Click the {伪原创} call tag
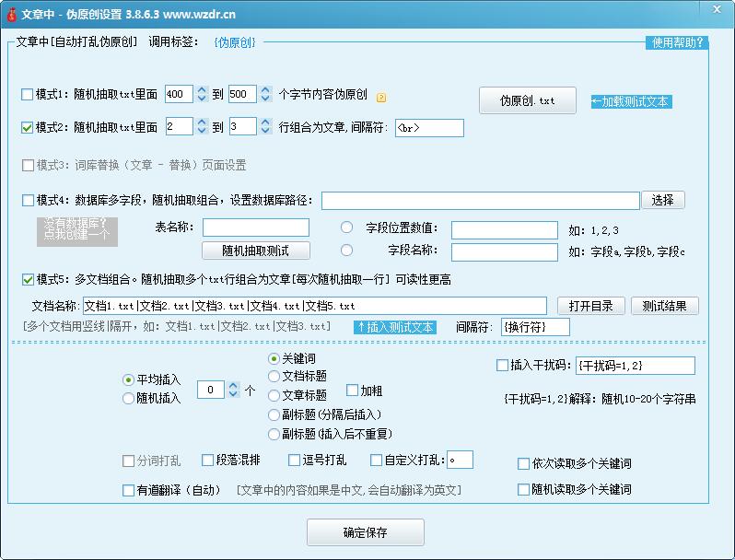735x560 pixels. (x=235, y=42)
